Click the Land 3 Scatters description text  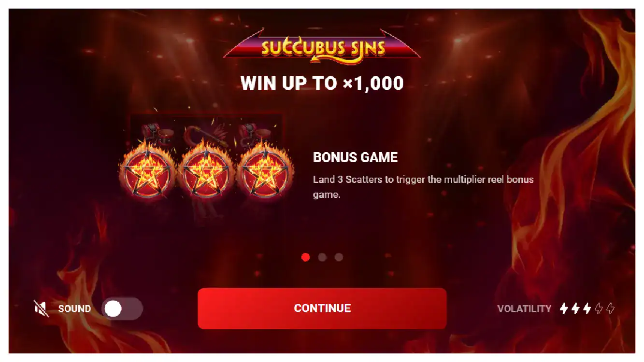click(423, 187)
